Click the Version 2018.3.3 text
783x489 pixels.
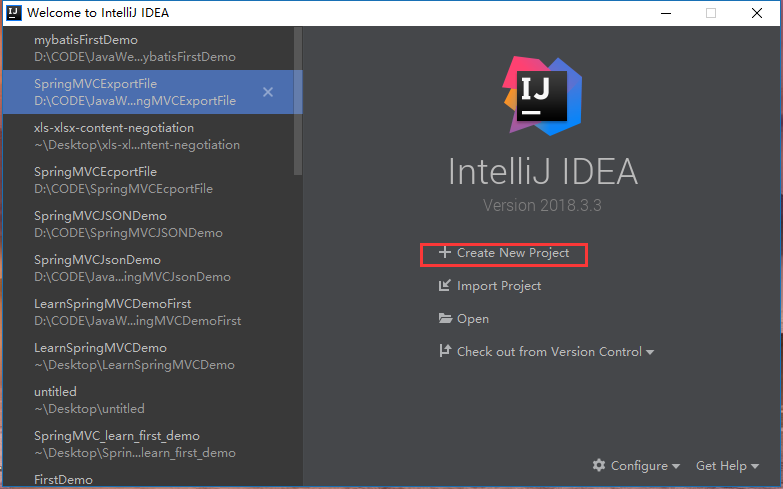(x=542, y=205)
